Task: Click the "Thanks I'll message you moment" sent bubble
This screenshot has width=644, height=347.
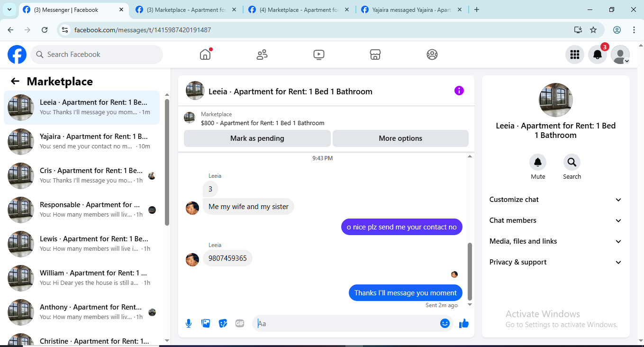Action: tap(406, 293)
